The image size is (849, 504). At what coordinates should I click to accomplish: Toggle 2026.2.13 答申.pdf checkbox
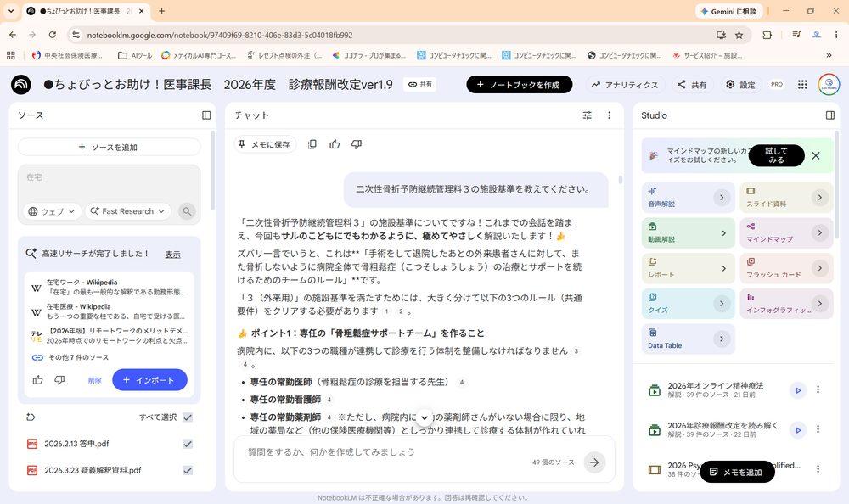(188, 444)
